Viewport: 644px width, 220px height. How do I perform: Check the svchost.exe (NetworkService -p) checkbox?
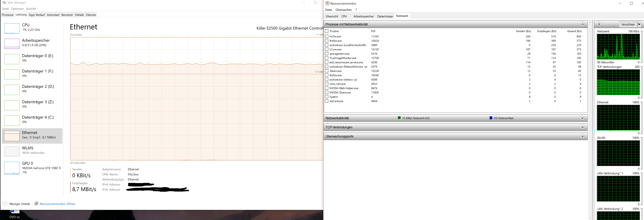(326, 66)
